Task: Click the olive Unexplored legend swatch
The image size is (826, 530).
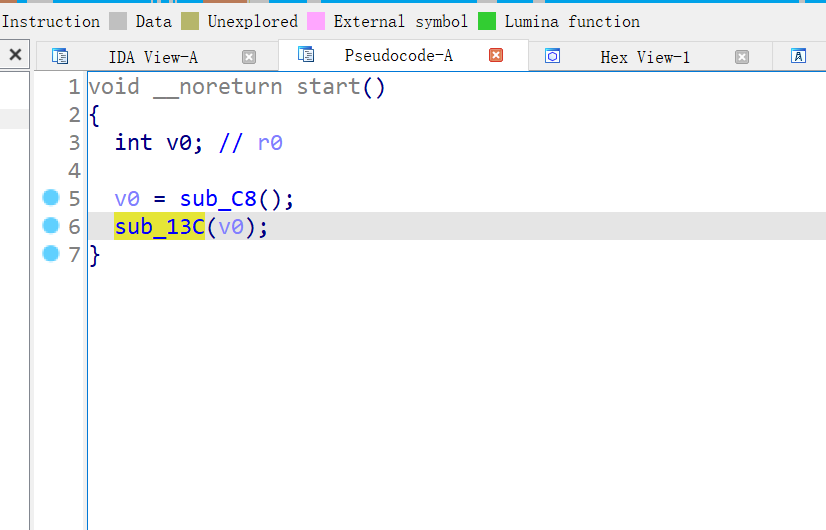Action: tap(190, 21)
